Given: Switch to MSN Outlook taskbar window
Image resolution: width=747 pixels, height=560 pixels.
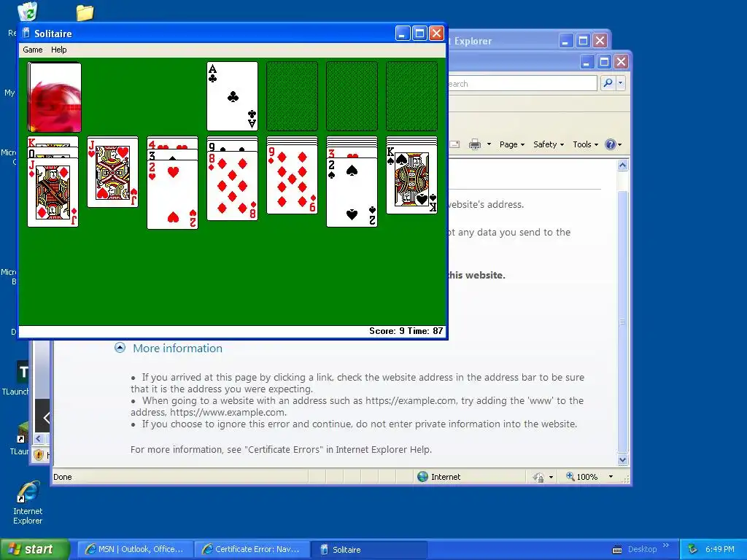Looking at the screenshot, I should tap(135, 549).
